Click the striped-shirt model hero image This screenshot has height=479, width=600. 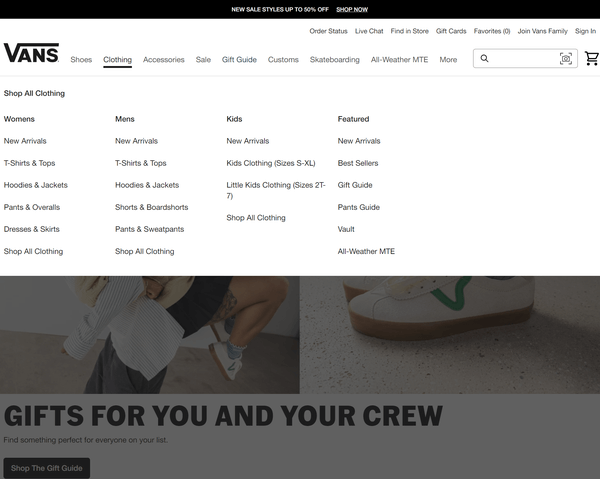point(150,335)
